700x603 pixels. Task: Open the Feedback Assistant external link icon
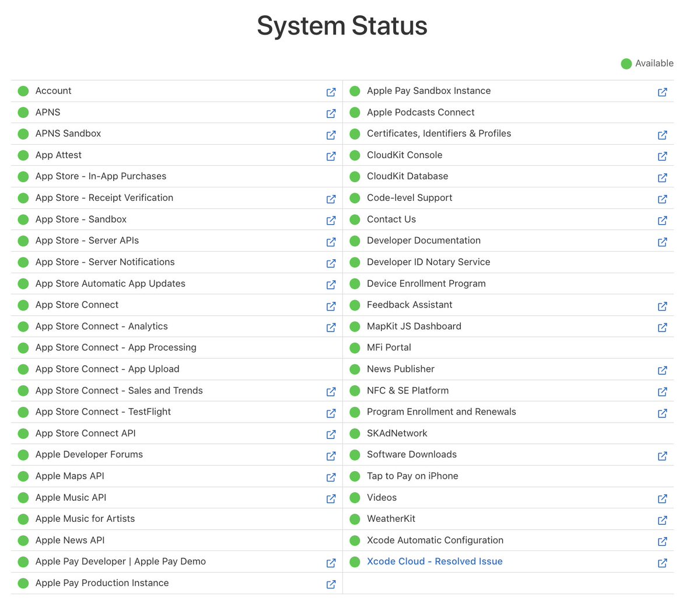coord(662,306)
